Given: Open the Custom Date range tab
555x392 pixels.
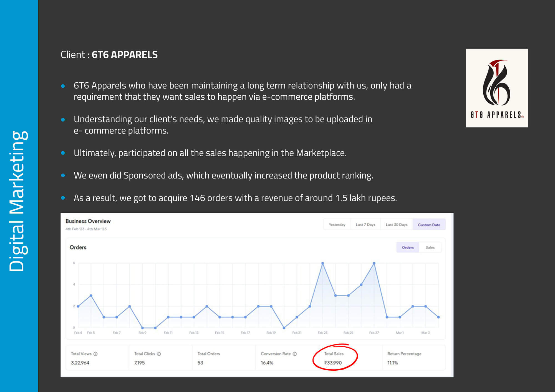Looking at the screenshot, I should (x=429, y=225).
